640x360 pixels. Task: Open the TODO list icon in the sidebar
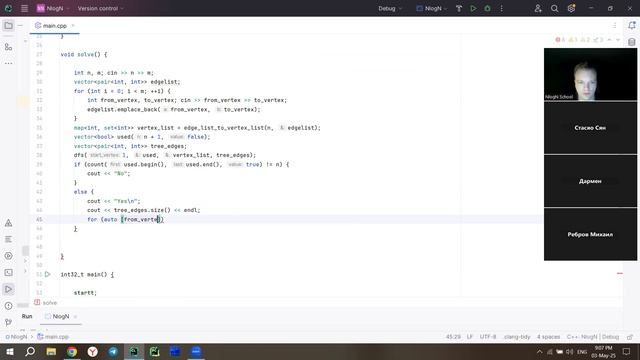click(x=8, y=239)
